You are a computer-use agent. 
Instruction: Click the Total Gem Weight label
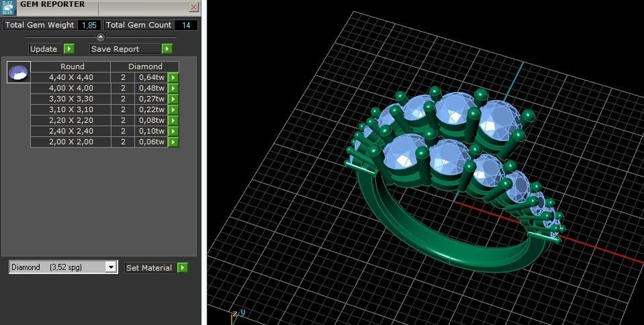[x=40, y=25]
